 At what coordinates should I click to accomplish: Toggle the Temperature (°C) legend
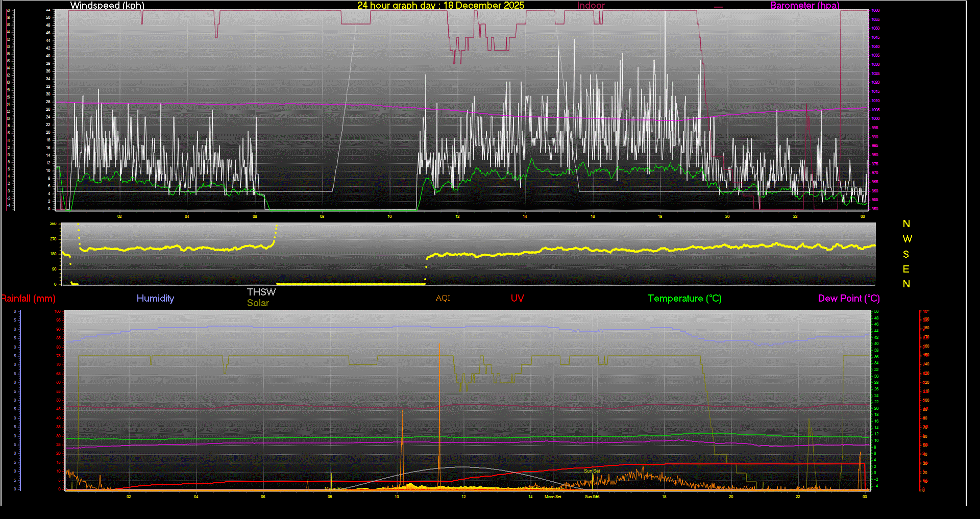pyautogui.click(x=684, y=299)
